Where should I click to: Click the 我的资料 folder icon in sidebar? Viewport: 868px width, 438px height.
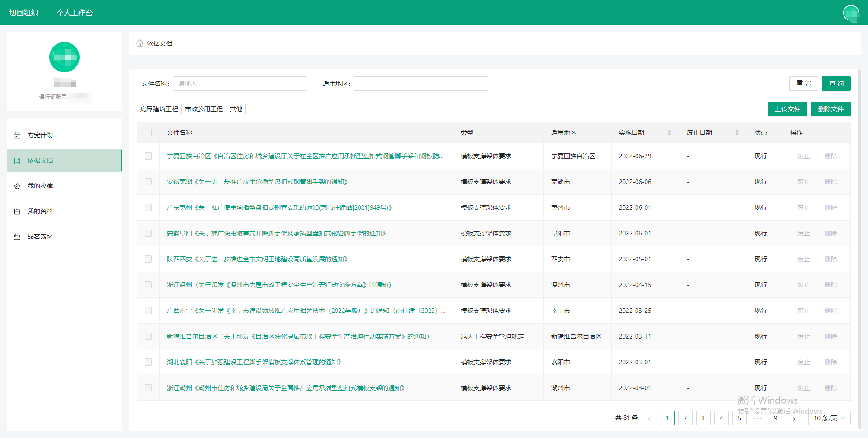17,212
